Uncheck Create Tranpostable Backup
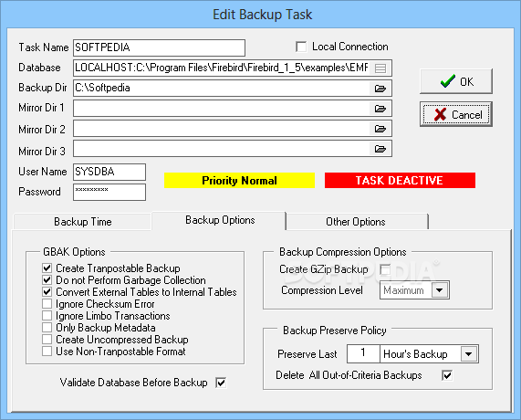This screenshot has height=420, width=521. coord(47,268)
